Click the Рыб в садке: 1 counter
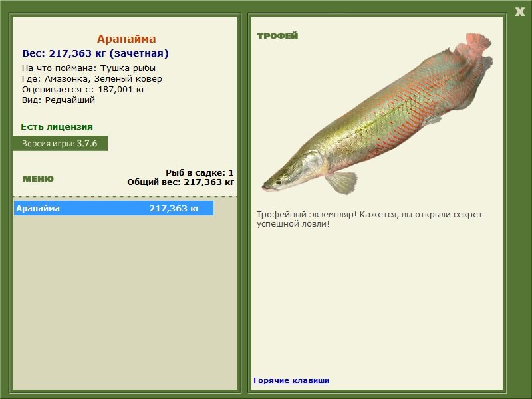Image resolution: width=532 pixels, height=399 pixels. [x=199, y=172]
